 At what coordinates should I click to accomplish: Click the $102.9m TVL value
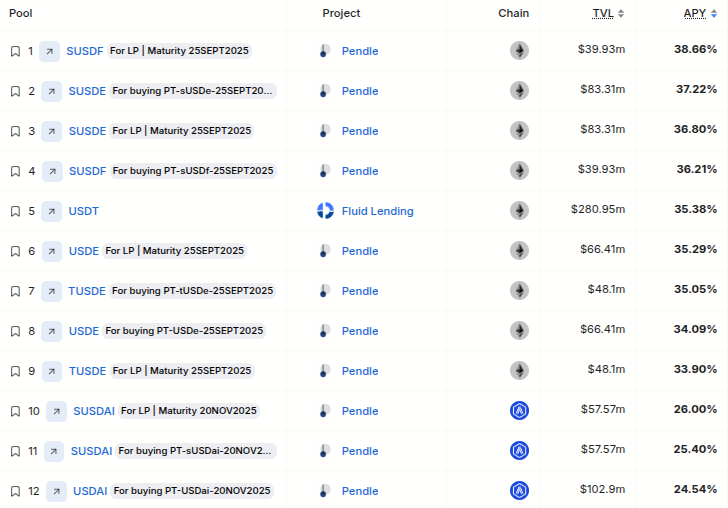[x=603, y=489]
